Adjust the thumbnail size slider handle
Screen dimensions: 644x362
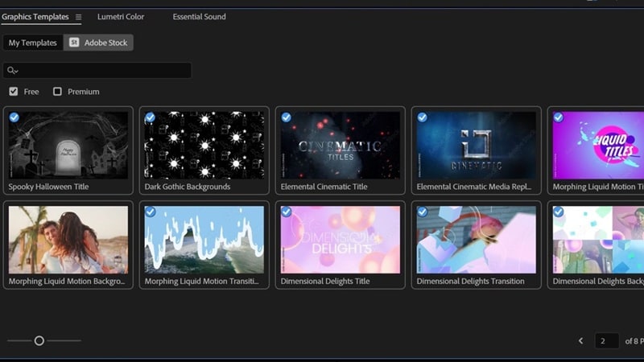(x=39, y=340)
